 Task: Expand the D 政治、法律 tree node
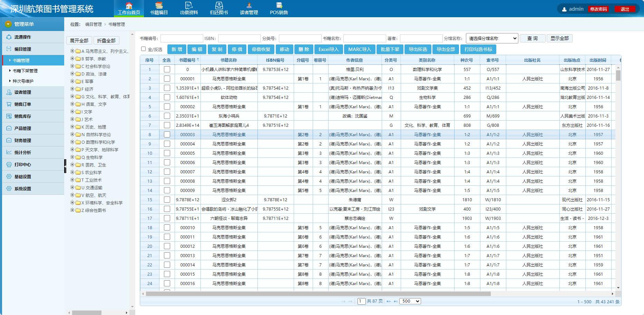(x=72, y=74)
